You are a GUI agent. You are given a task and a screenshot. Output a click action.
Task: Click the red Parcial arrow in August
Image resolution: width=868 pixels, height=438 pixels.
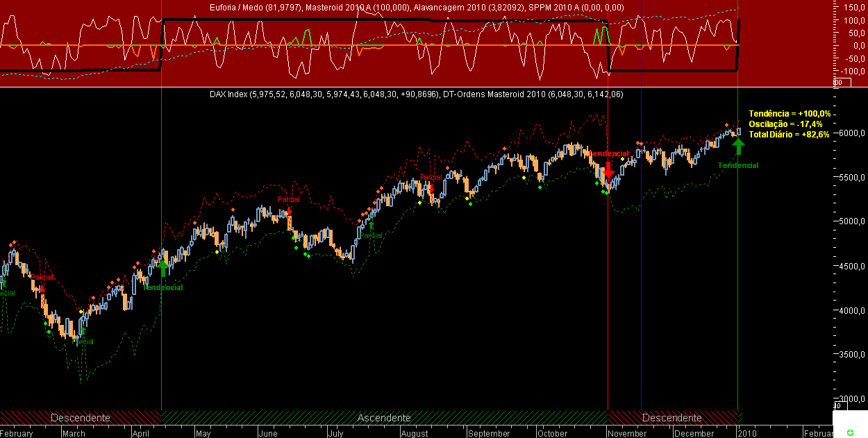tap(431, 187)
